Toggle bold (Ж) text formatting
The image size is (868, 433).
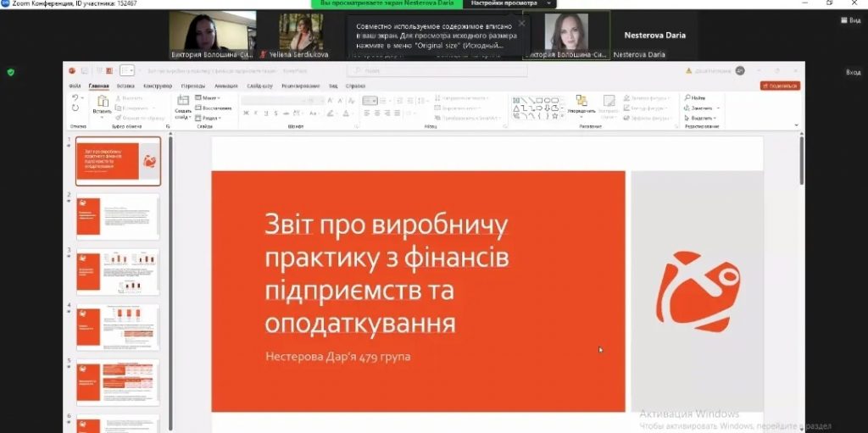245,113
